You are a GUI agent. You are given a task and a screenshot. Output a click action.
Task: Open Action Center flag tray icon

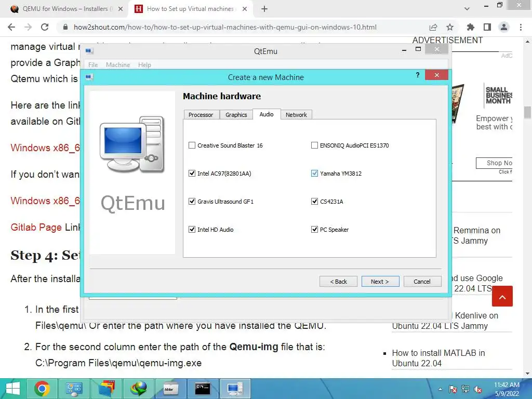(x=453, y=389)
